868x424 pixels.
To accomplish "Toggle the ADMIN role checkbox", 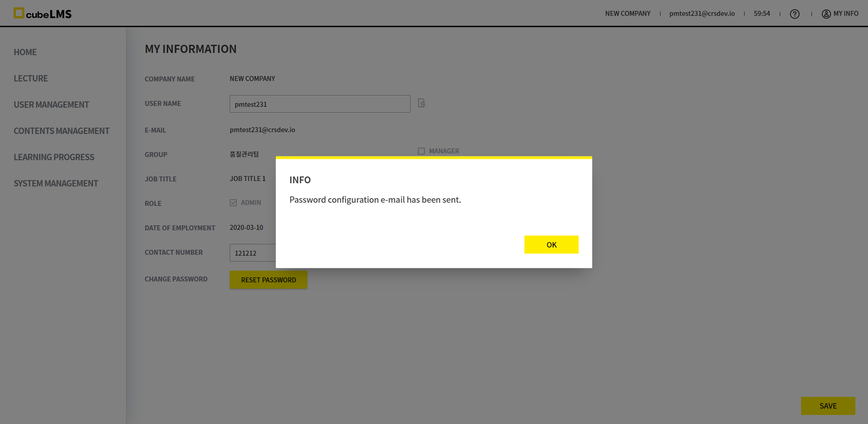I will [x=233, y=203].
